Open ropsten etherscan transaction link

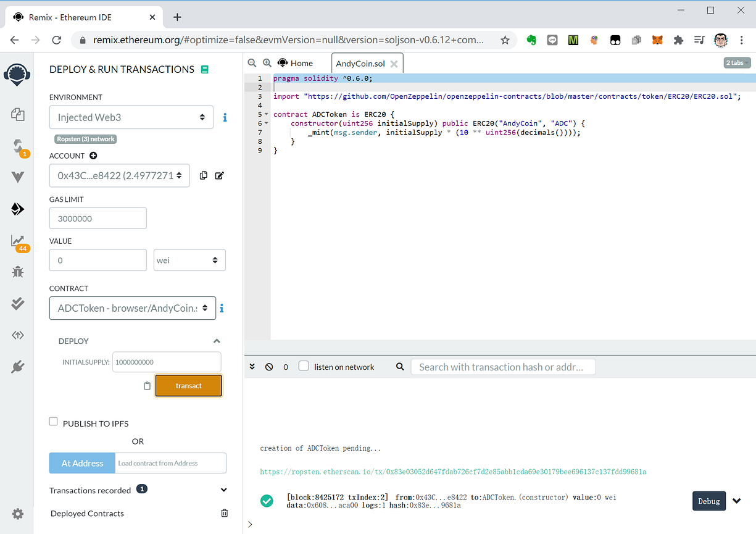(453, 472)
